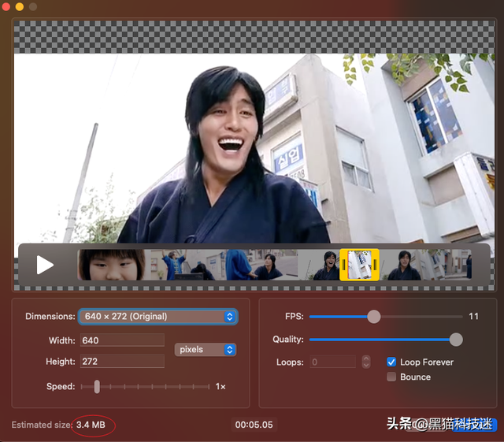Viewport: 504px width, 442px height.
Task: Click the Loops number field
Action: click(332, 362)
